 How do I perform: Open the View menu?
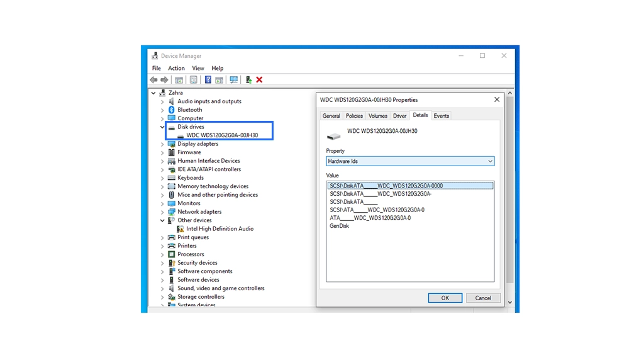point(197,68)
